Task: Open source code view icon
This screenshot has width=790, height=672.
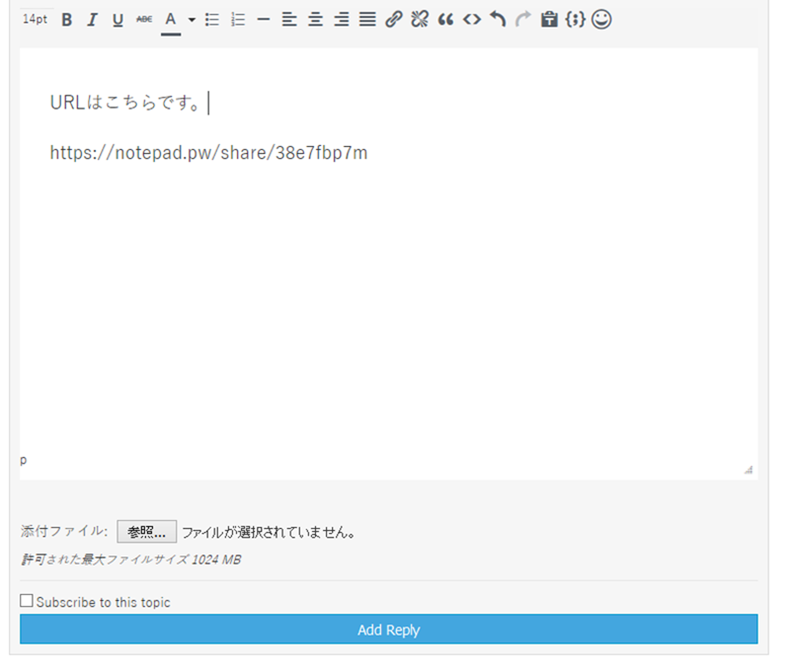Action: point(472,20)
